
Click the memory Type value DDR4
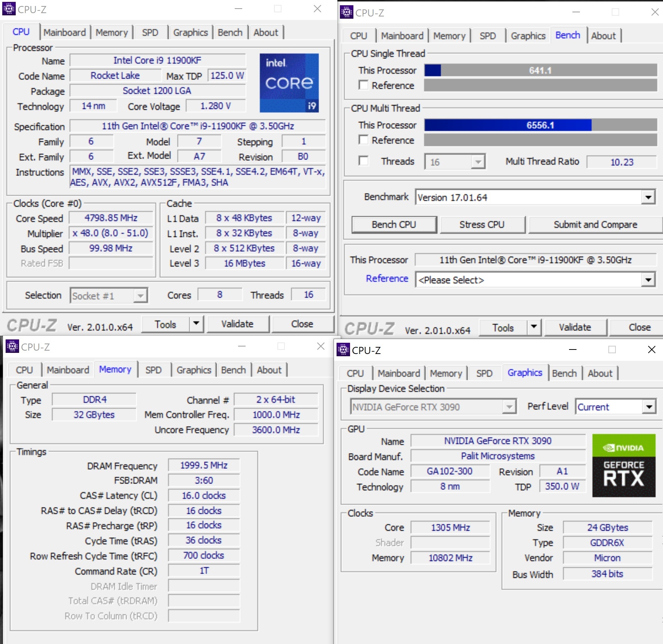point(94,400)
